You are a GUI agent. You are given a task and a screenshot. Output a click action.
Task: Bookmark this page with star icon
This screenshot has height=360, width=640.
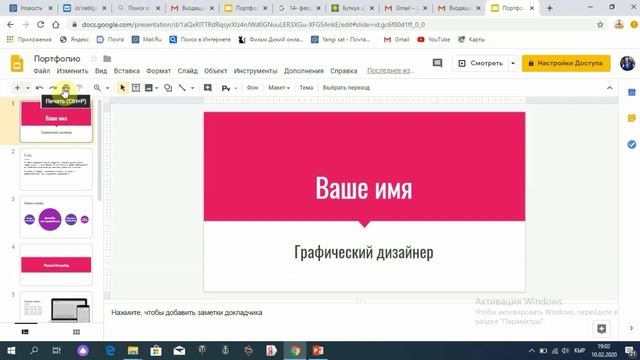click(x=600, y=25)
